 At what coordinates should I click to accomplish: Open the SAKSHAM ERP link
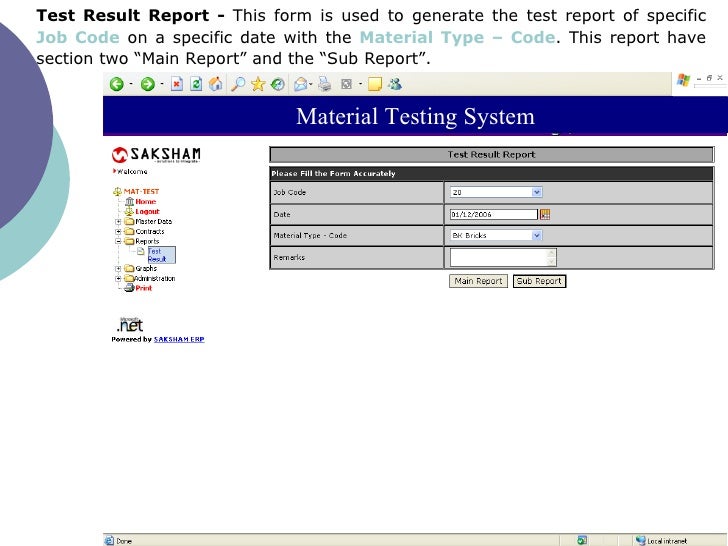click(179, 339)
